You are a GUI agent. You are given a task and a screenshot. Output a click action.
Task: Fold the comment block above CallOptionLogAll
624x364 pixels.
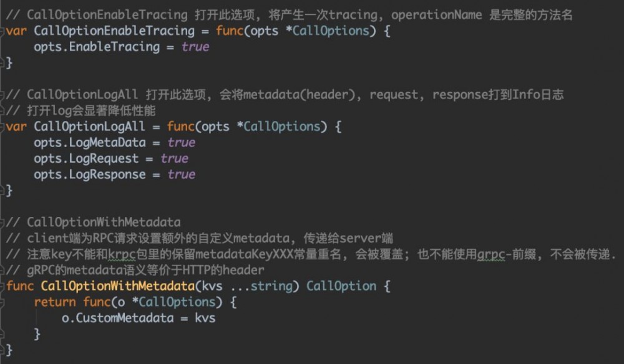(x=3, y=95)
